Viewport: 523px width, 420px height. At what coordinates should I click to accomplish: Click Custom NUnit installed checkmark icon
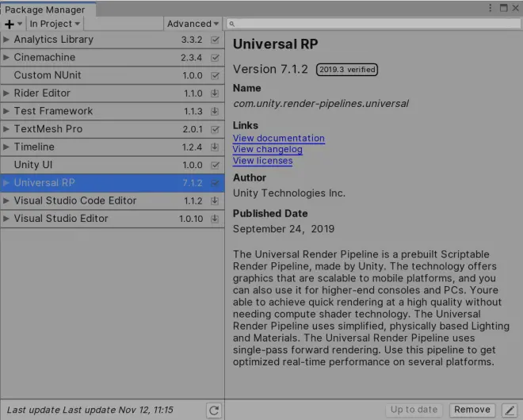pyautogui.click(x=215, y=75)
